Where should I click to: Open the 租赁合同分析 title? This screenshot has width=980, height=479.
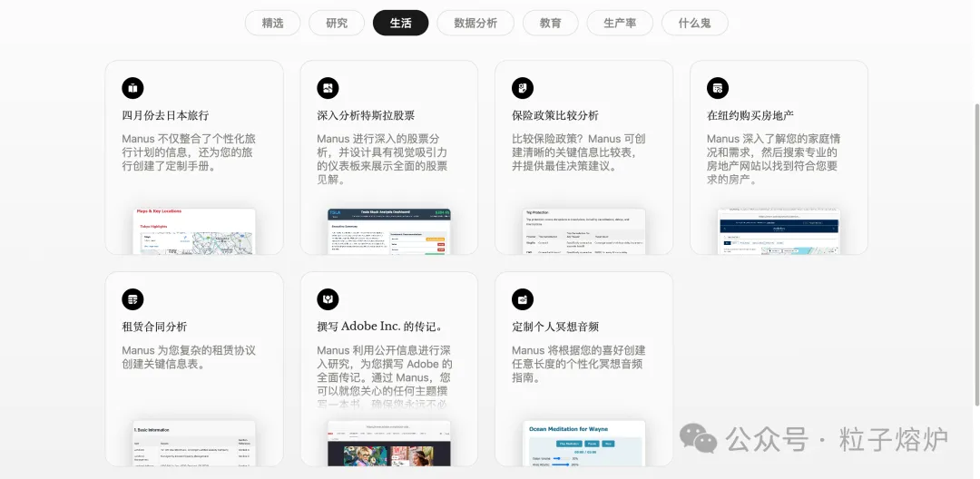click(x=154, y=327)
